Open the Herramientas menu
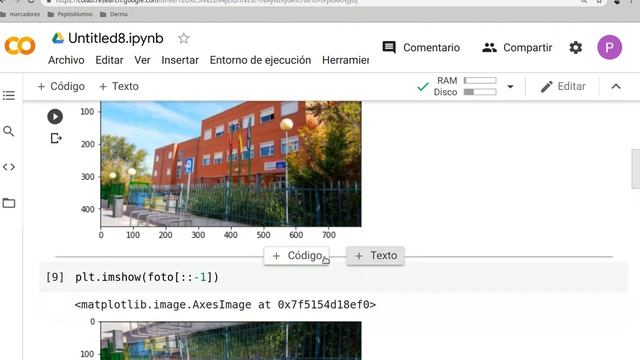The height and width of the screenshot is (360, 640). click(345, 60)
